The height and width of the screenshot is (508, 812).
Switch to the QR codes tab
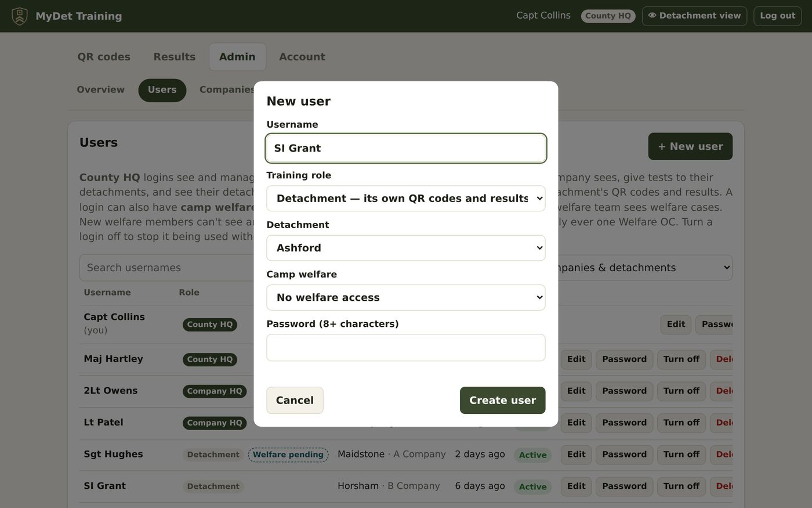point(104,57)
